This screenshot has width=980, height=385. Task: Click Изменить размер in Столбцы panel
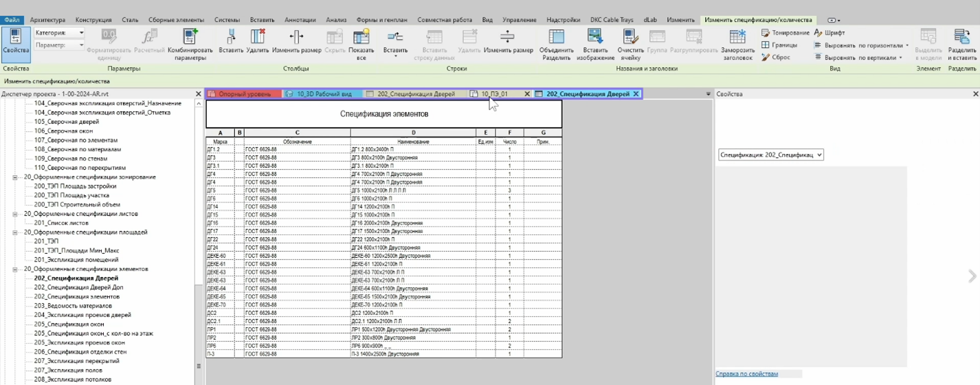[x=296, y=42]
